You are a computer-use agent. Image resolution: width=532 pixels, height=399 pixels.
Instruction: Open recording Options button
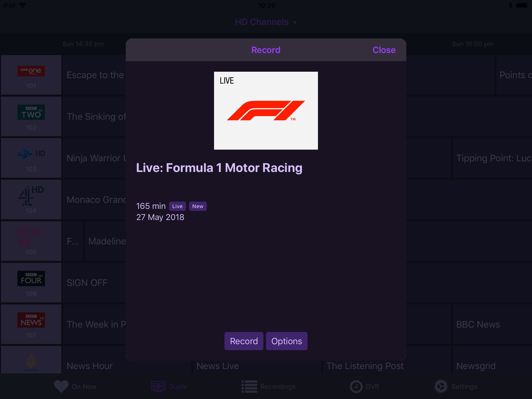287,341
